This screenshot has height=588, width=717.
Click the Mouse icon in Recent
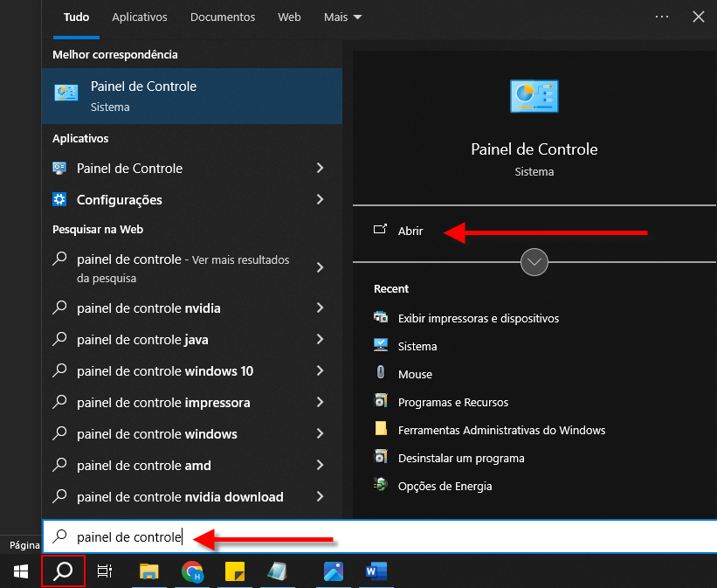381,372
